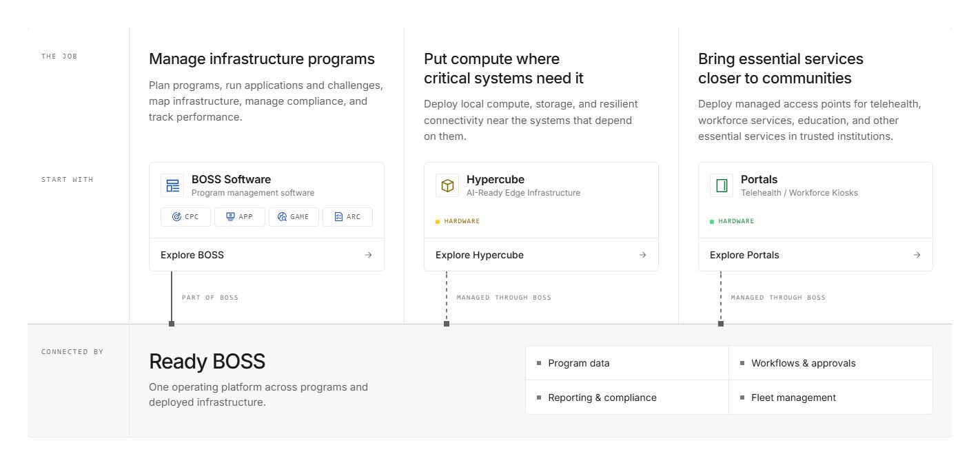980x465 pixels.
Task: Click the ARC chip document icon
Action: click(x=338, y=217)
